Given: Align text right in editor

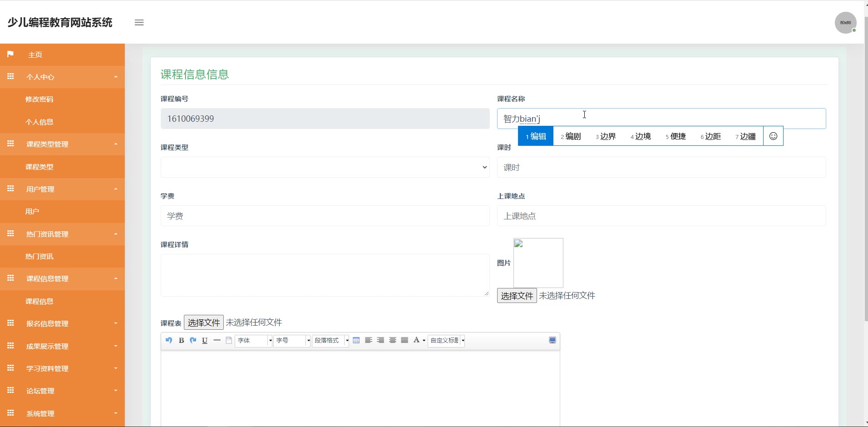Looking at the screenshot, I should click(380, 340).
